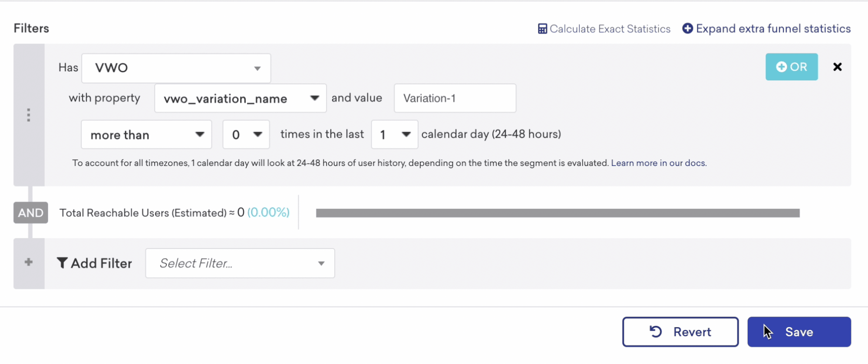Click the funnel icon next to Add Filter

pos(62,263)
